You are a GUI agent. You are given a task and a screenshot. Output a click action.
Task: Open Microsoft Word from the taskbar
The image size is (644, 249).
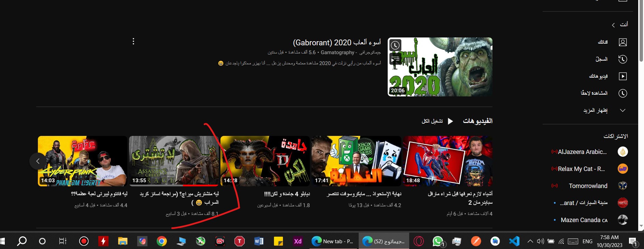259,241
